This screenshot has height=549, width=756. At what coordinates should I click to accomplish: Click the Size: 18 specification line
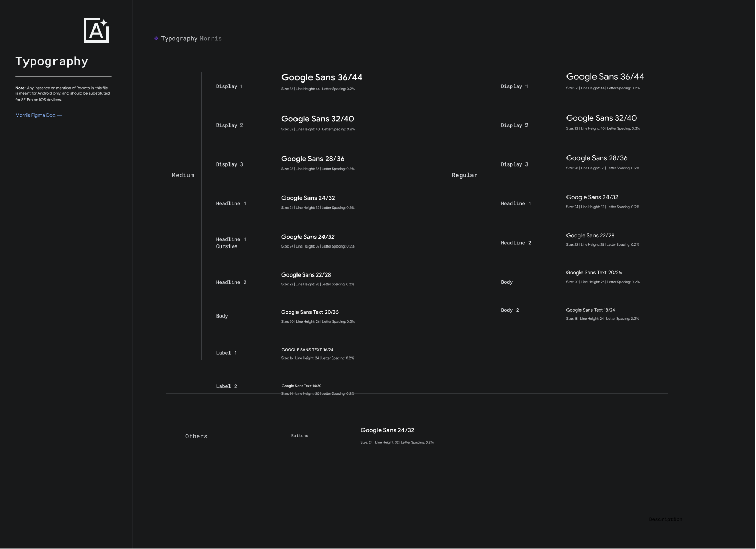[x=602, y=319]
